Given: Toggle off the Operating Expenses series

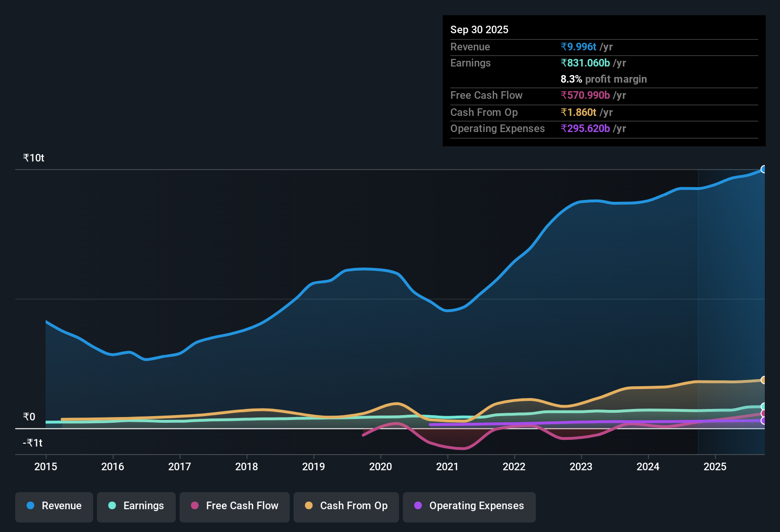Looking at the screenshot, I should 469,506.
